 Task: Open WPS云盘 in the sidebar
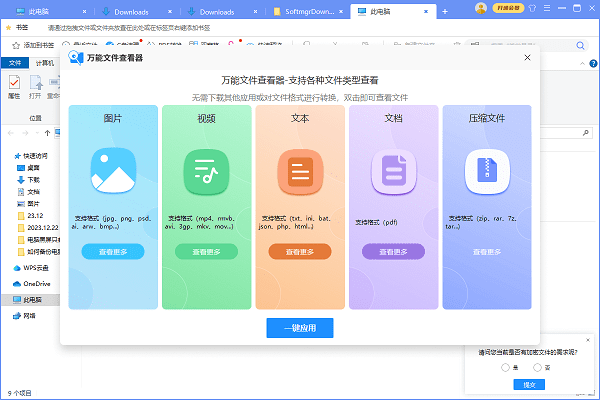tap(35, 269)
